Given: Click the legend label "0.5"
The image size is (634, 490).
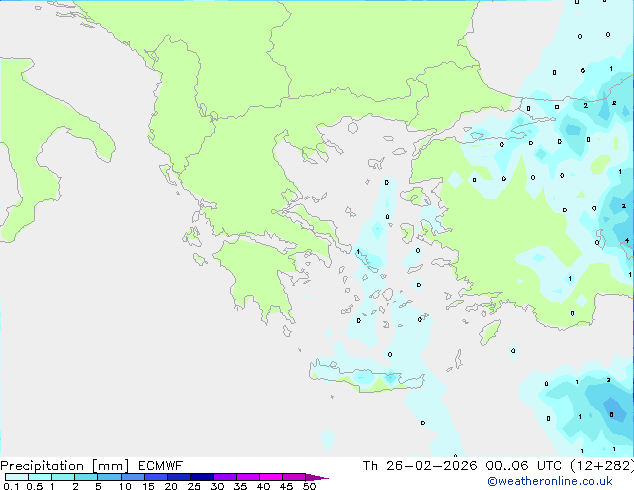Looking at the screenshot, I should coord(35,486).
